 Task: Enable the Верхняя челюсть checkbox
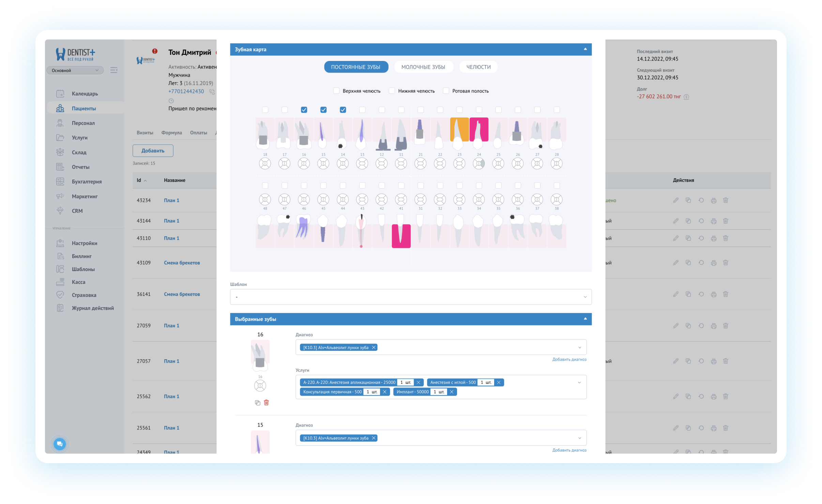[x=336, y=91]
